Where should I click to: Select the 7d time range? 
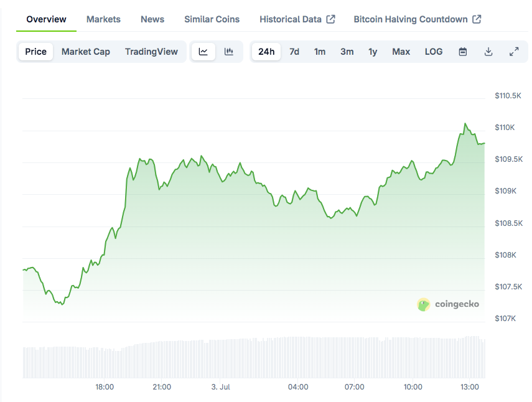click(x=294, y=52)
